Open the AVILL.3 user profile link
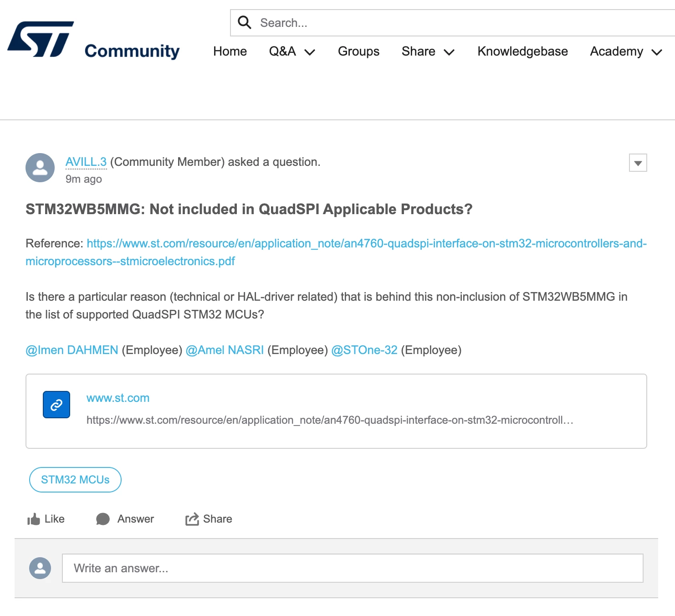675x616 pixels. [86, 162]
